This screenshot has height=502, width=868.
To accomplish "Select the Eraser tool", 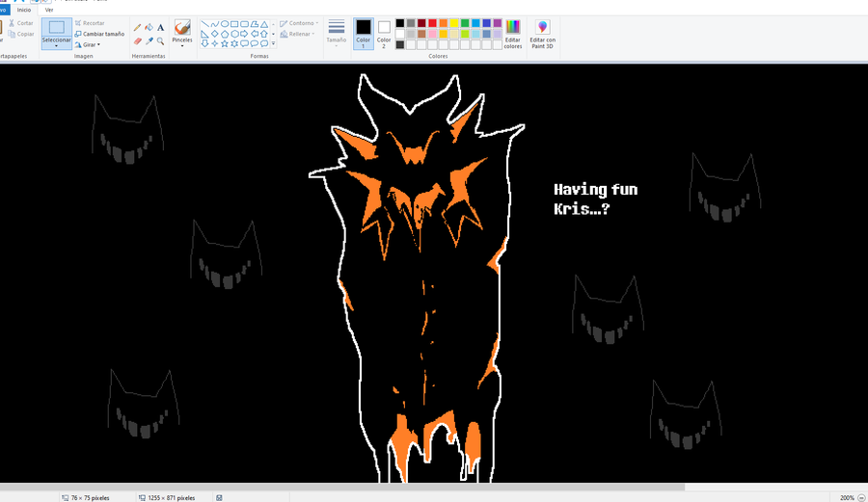I will pyautogui.click(x=137, y=40).
